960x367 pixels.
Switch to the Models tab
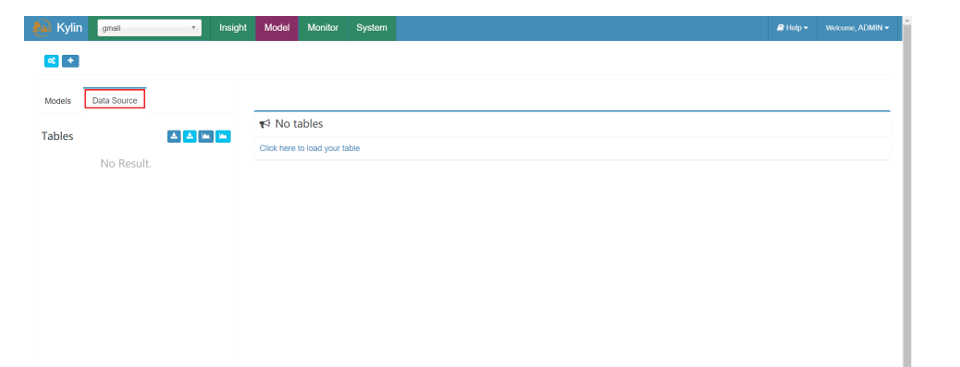tap(58, 100)
